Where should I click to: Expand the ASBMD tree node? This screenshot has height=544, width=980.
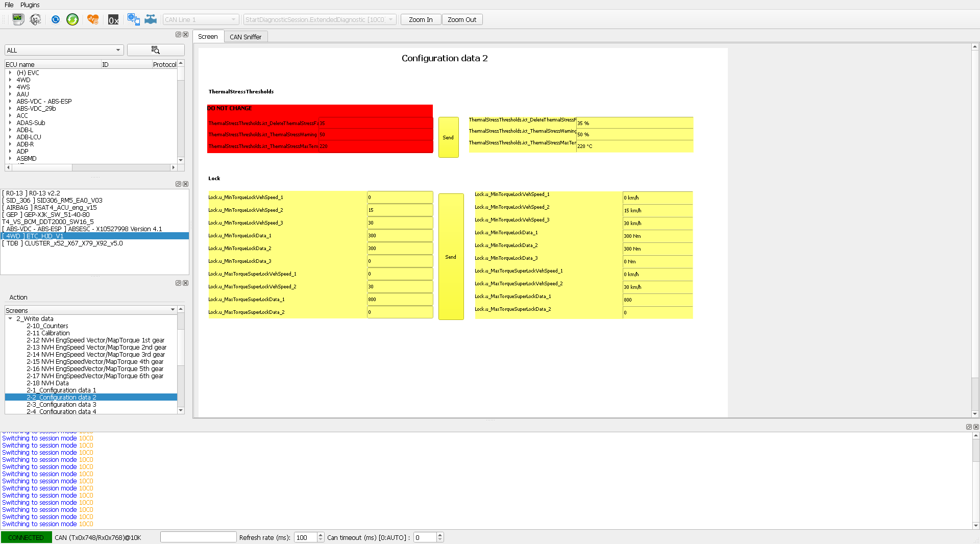point(10,158)
